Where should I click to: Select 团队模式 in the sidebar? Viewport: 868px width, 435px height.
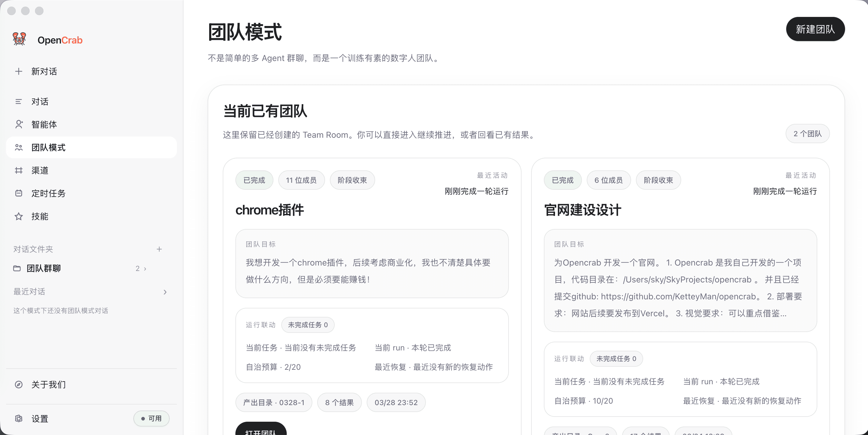(48, 147)
